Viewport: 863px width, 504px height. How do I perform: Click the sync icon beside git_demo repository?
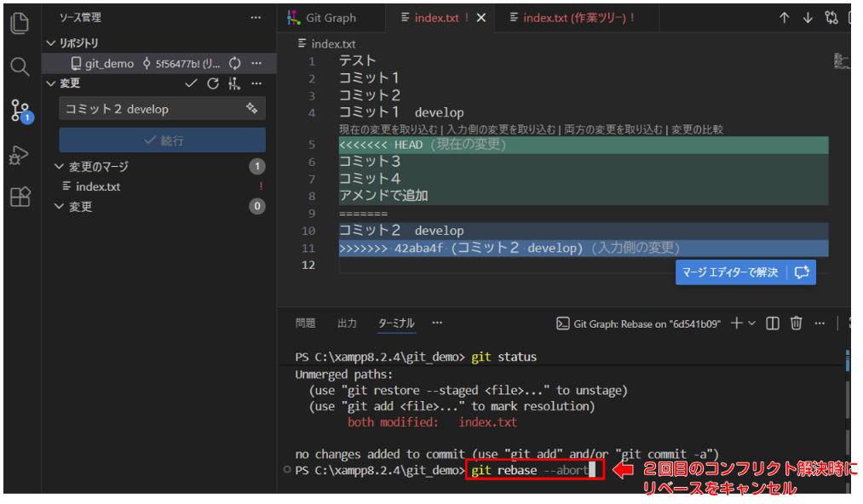point(235,64)
